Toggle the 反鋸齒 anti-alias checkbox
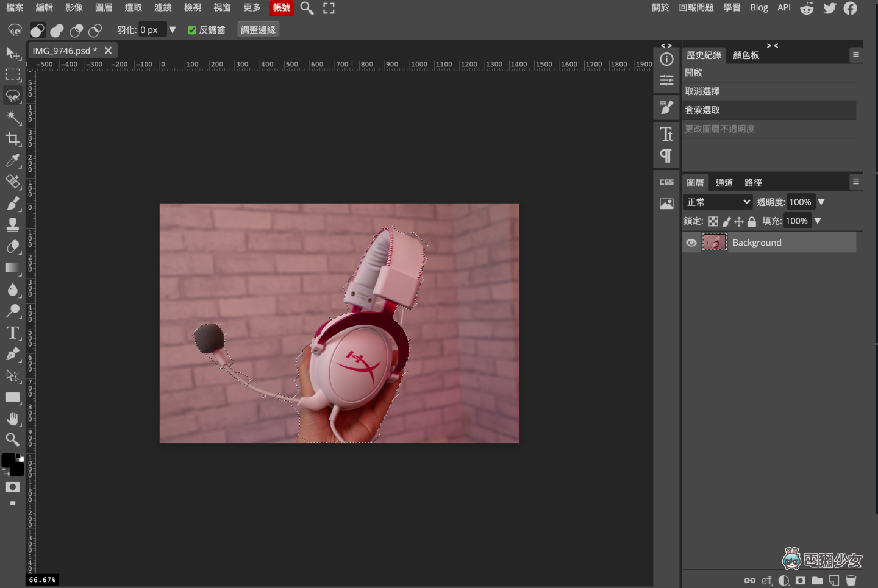This screenshot has width=878, height=588. point(192,30)
